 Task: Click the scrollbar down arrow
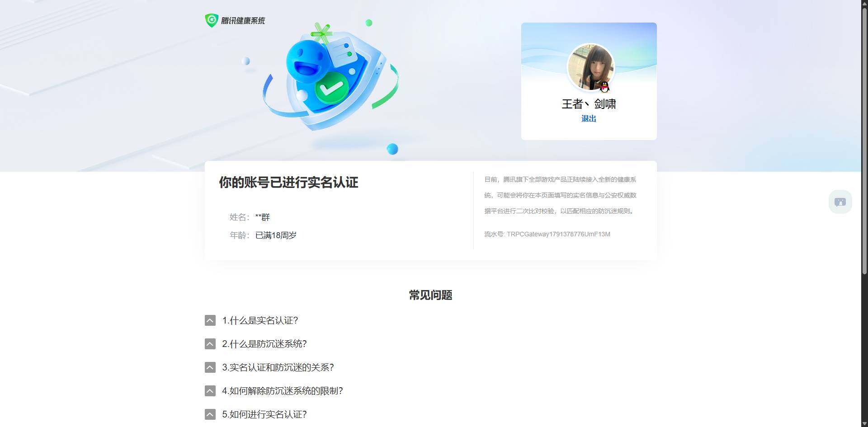coord(864,423)
